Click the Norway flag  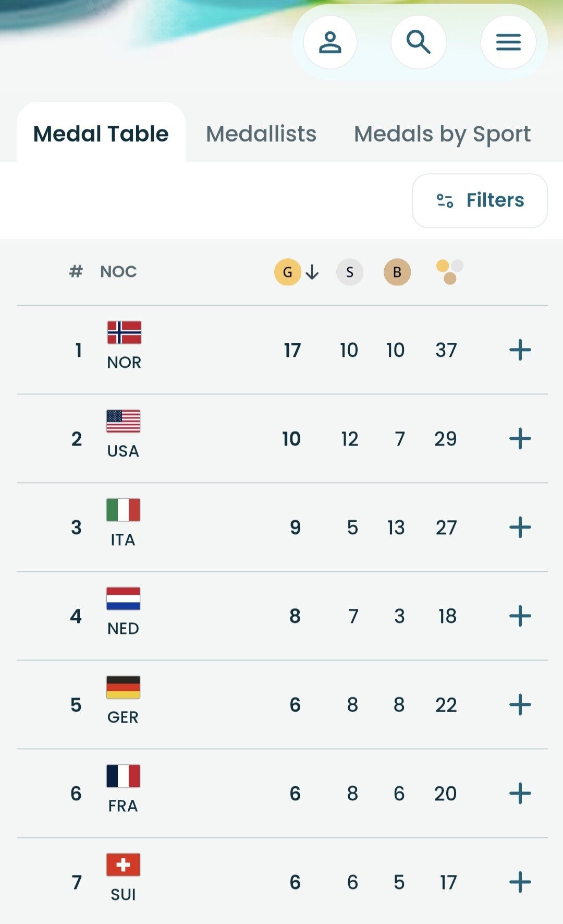coord(124,332)
